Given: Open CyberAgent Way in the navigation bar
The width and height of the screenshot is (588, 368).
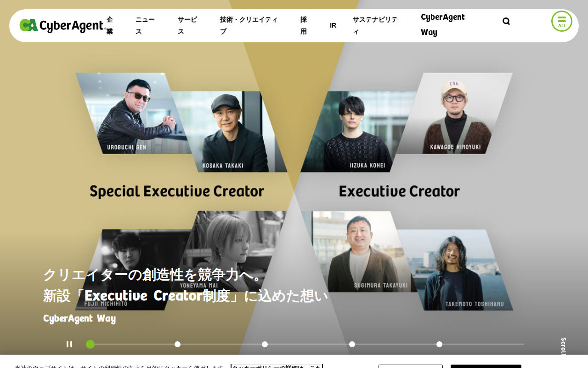Looking at the screenshot, I should coord(443,25).
